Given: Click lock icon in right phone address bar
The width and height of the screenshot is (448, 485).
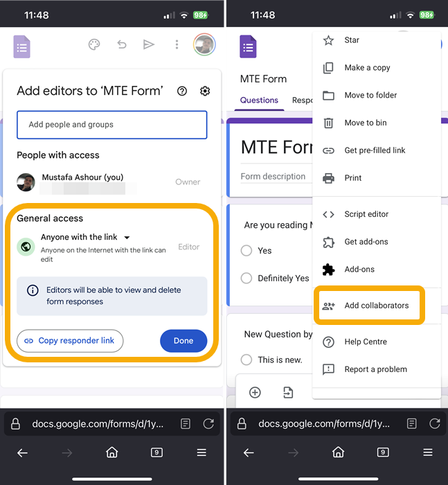Looking at the screenshot, I should pyautogui.click(x=242, y=424).
